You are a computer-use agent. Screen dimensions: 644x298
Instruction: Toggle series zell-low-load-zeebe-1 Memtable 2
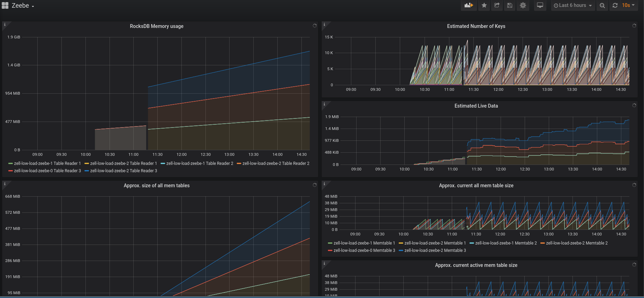(506, 243)
